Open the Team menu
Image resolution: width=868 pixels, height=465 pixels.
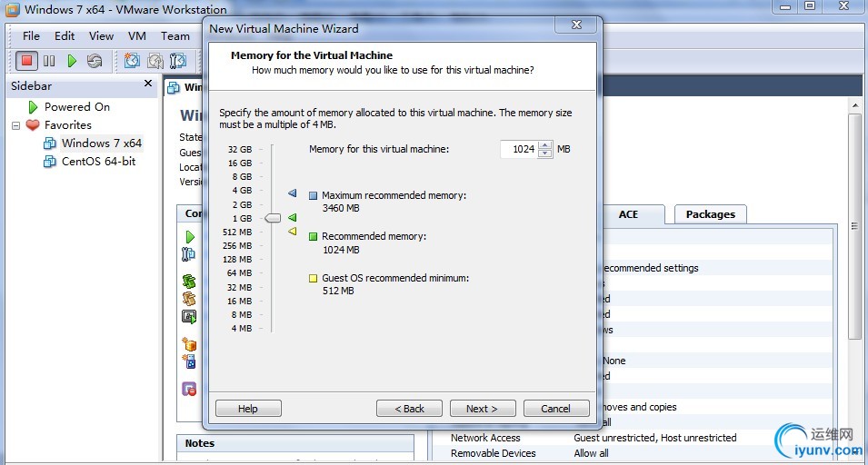(175, 36)
